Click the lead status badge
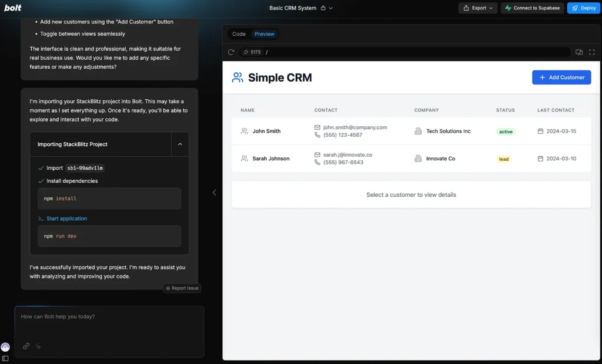This screenshot has height=364, width=602. tap(504, 159)
